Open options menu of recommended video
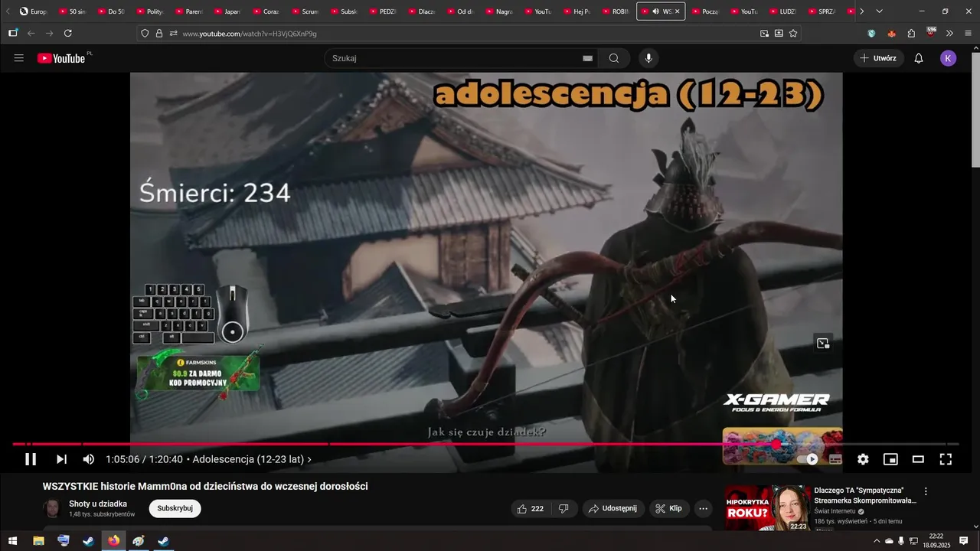The width and height of the screenshot is (980, 551). (x=926, y=491)
